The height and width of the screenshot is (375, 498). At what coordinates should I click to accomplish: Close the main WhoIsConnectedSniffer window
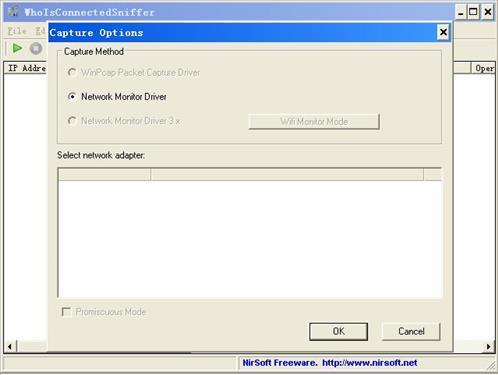click(x=488, y=12)
